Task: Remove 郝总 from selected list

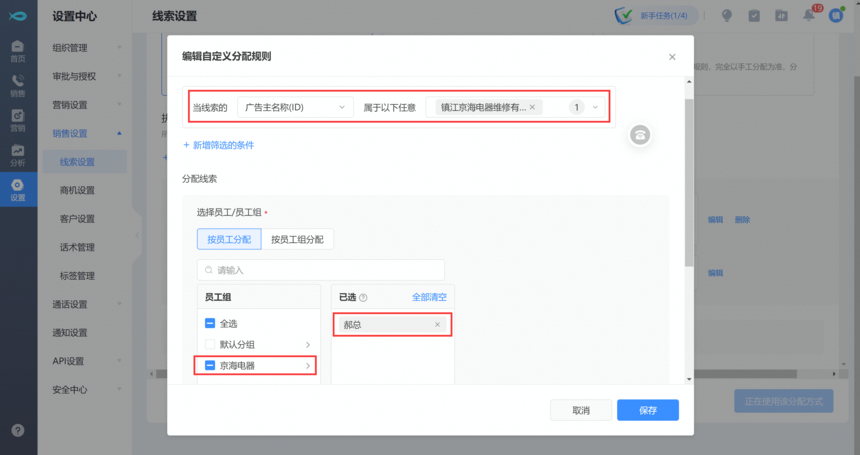Action: (437, 325)
